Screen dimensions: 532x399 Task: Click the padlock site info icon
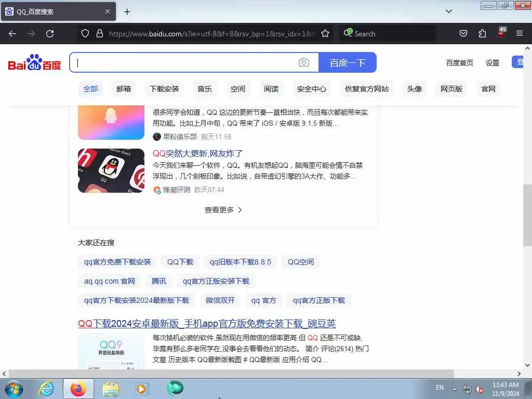pos(99,33)
